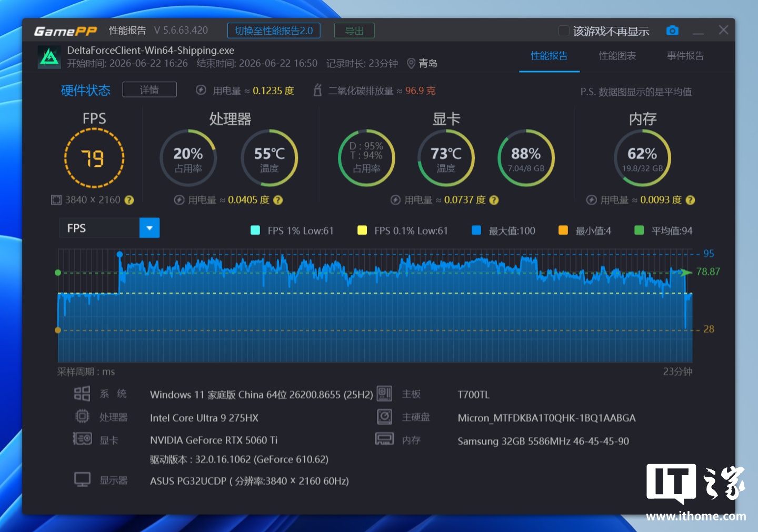
Task: Click the orange 最小值 legend swatch
Action: (563, 230)
